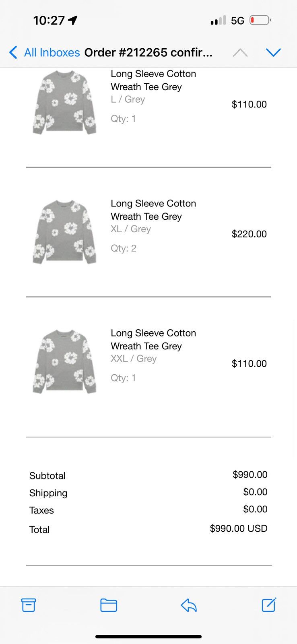Tap the Compose new message icon

point(269,605)
